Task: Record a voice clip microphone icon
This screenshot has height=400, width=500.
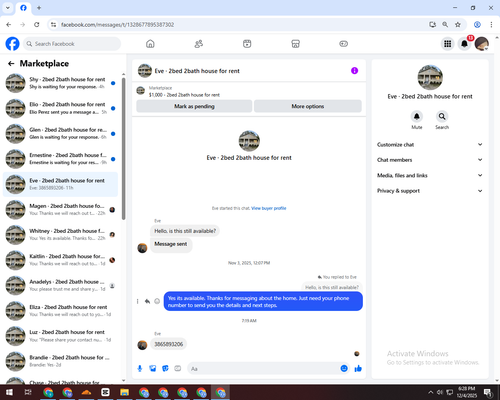Action: (x=140, y=368)
